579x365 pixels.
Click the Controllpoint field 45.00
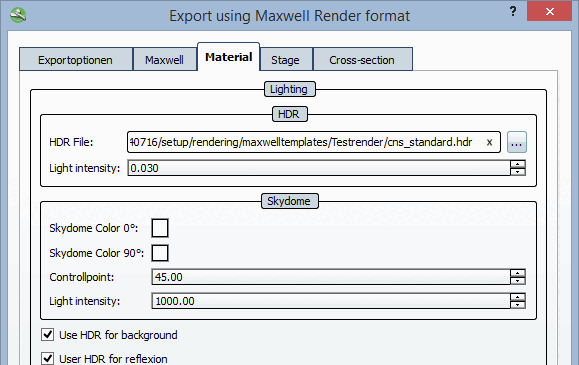331,277
